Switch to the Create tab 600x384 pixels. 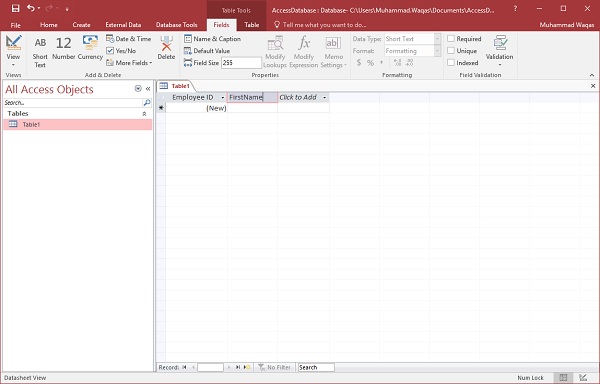point(82,24)
